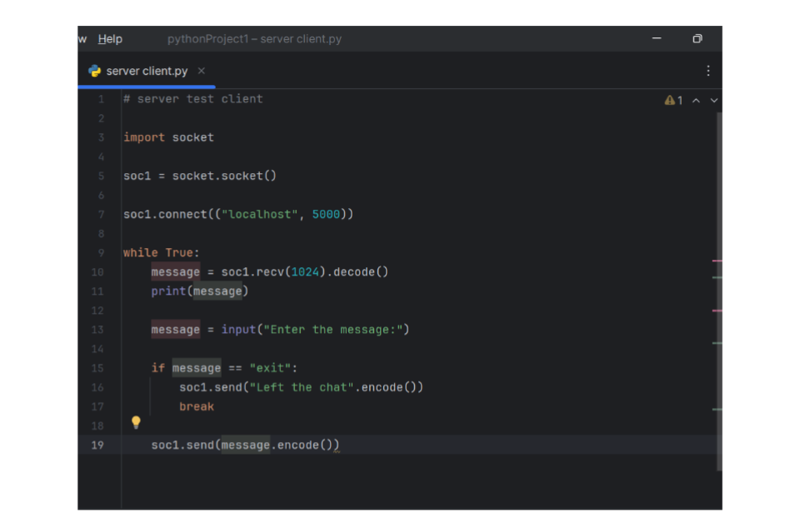Click highlighted 'message' on line 13
The image size is (785, 532).
tap(175, 330)
